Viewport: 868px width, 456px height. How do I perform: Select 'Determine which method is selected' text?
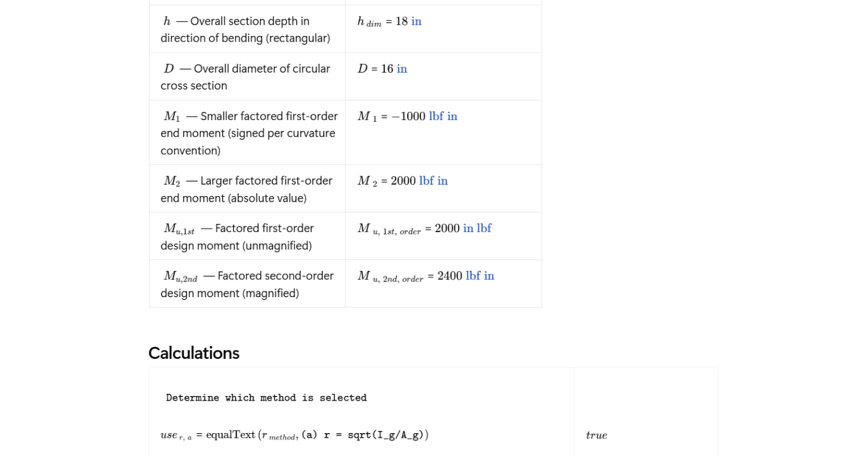[266, 398]
